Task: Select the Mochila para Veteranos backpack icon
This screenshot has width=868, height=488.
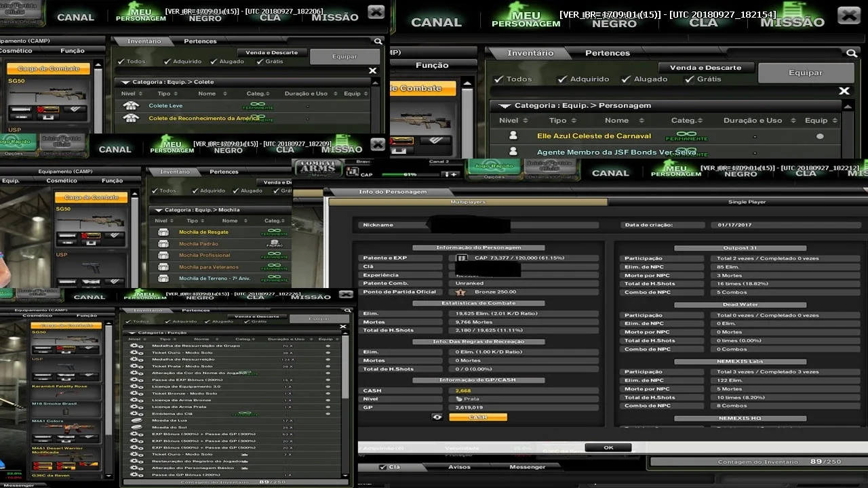Action: [x=163, y=267]
